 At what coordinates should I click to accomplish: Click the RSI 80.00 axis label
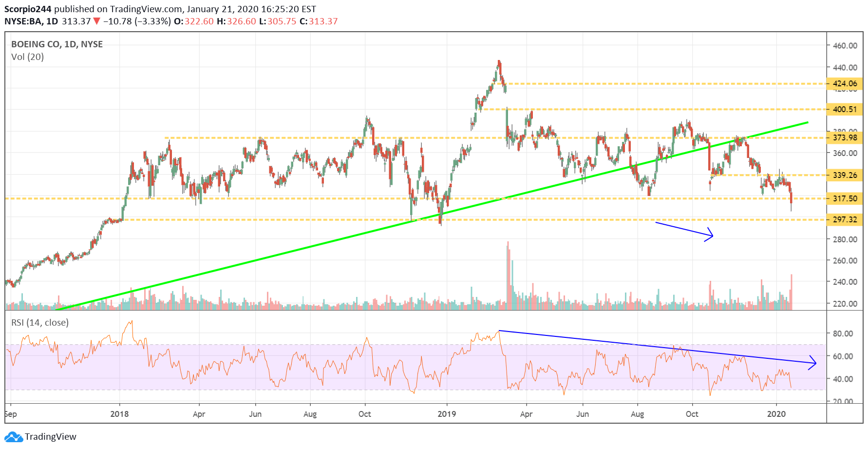point(843,333)
